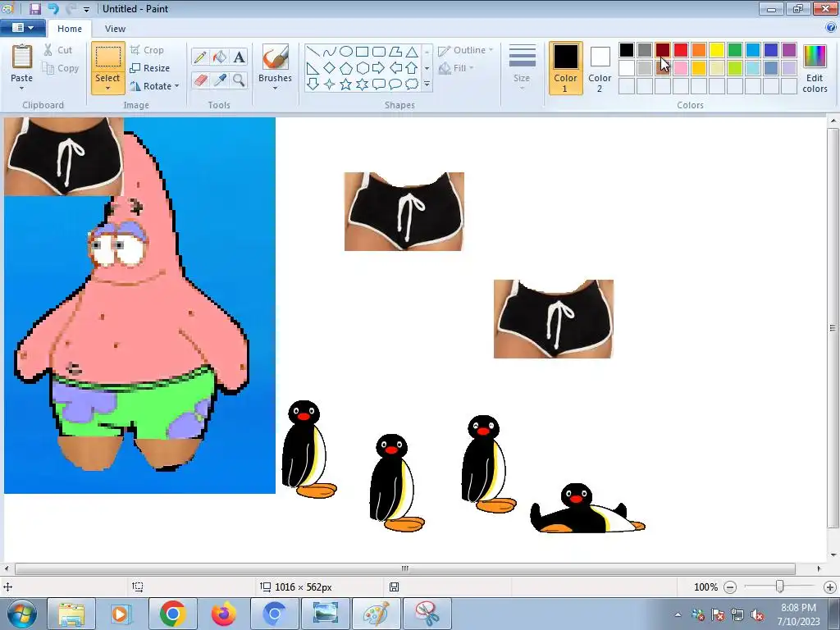Choose the Rounded rectangle shape
Screen dimensions: 840x630
point(379,52)
